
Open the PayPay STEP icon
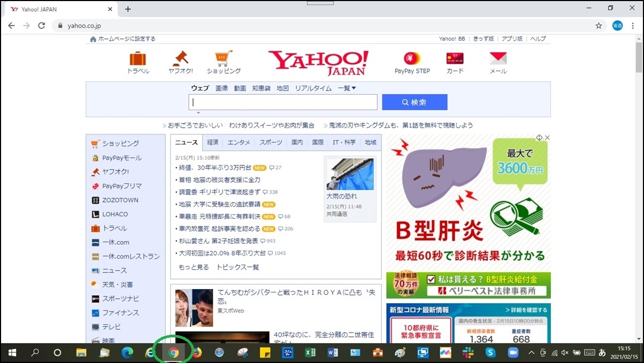(x=412, y=58)
